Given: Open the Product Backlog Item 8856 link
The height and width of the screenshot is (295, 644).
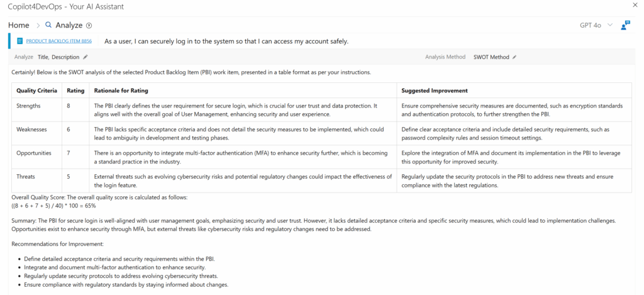Looking at the screenshot, I should pos(59,41).
